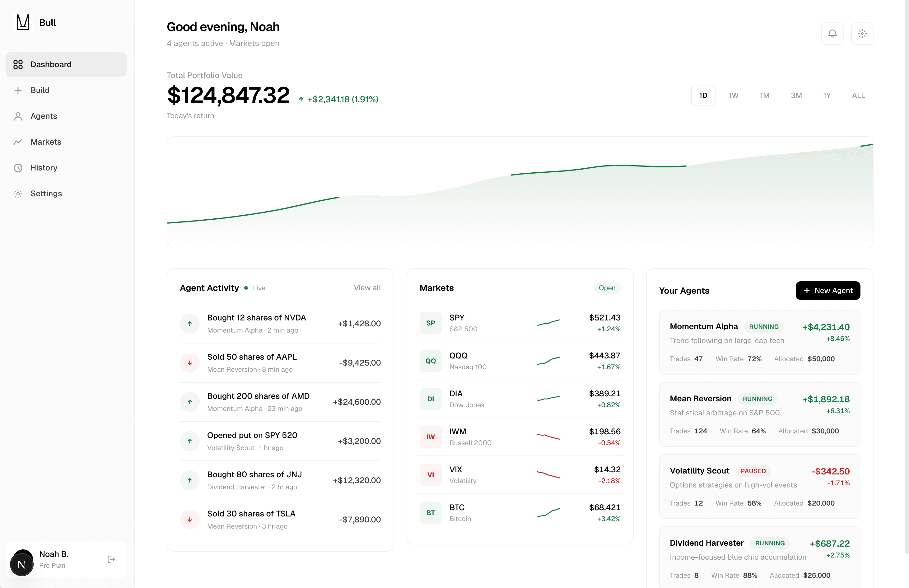Open the notification bell

tap(832, 33)
